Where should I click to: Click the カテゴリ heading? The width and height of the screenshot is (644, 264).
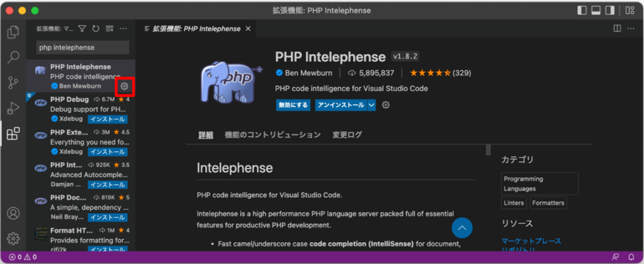pos(517,160)
